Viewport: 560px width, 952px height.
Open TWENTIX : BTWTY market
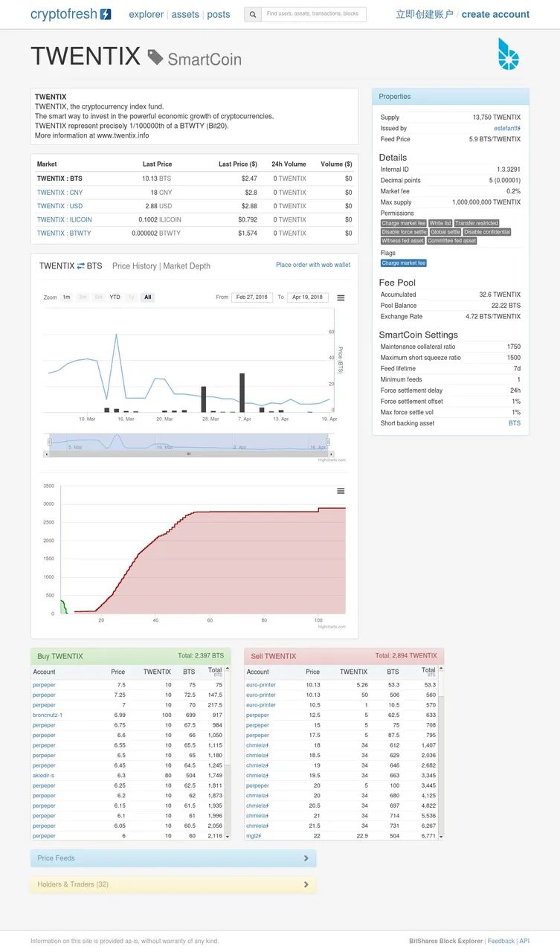tap(64, 233)
